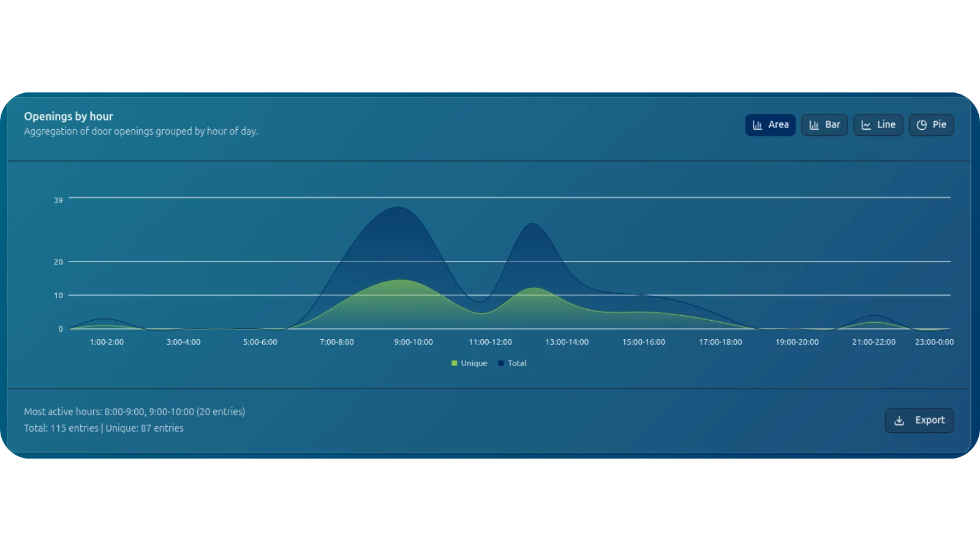The image size is (980, 551).
Task: Click the 20 y-axis value
Action: 58,262
